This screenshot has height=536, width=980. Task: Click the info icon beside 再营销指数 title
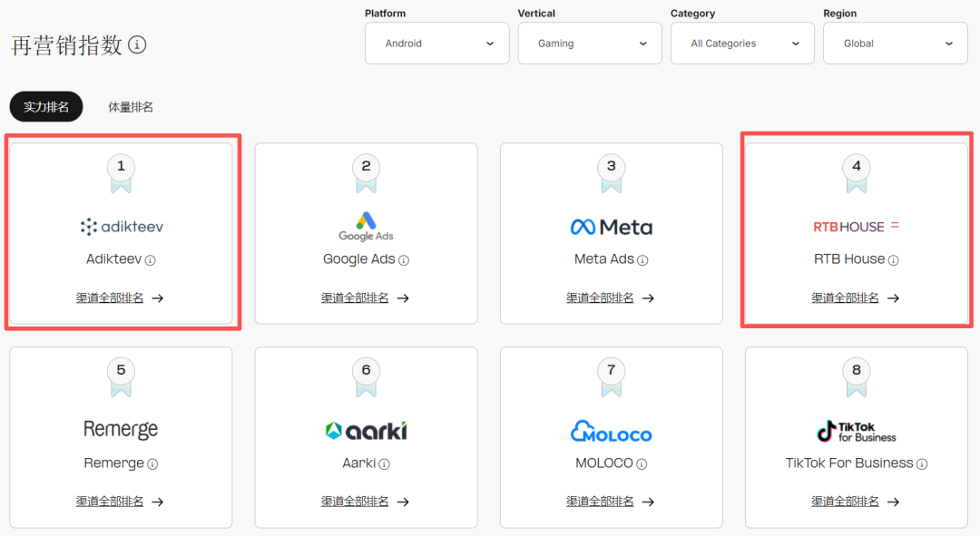(x=138, y=45)
